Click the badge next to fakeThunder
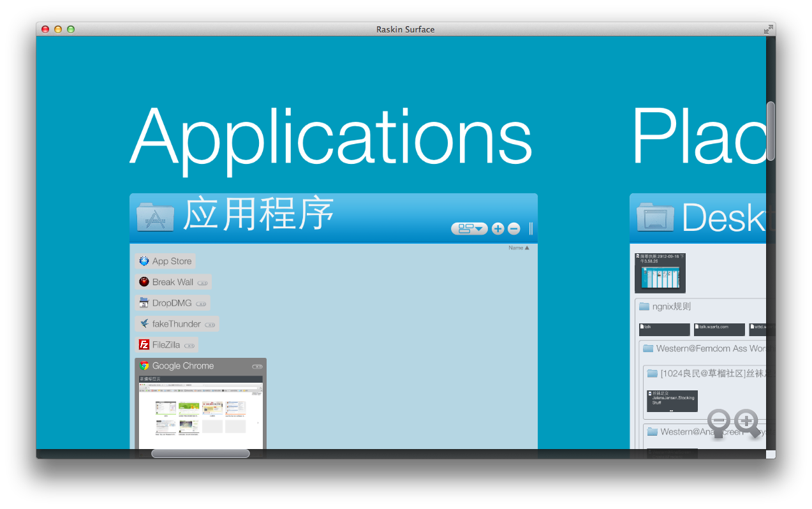 [210, 325]
